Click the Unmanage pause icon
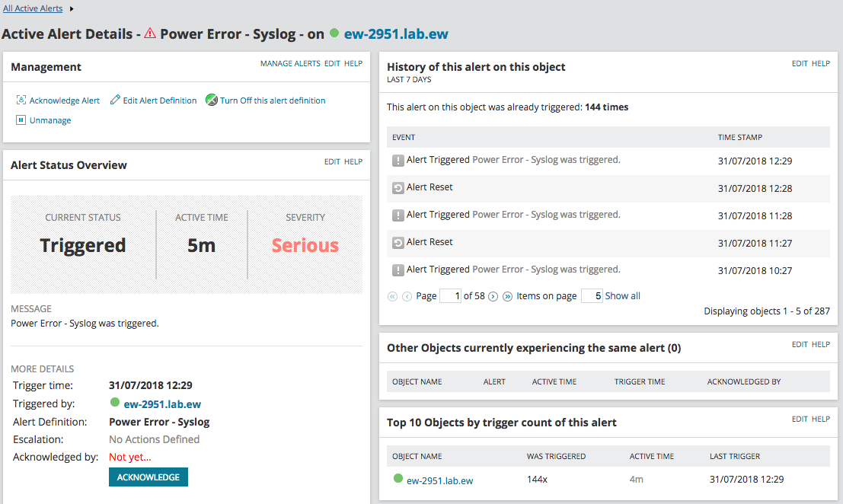Viewport: 843px width, 504px height. (21, 120)
